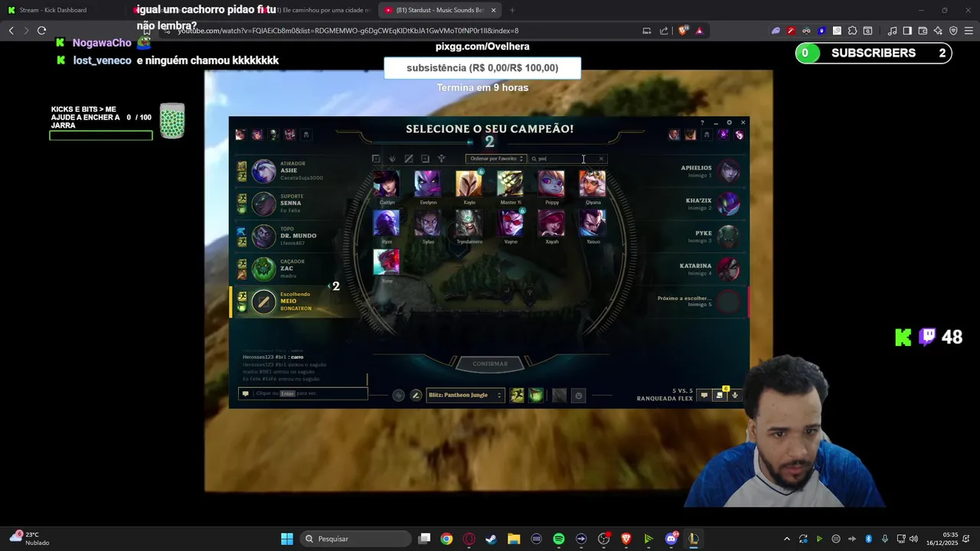Viewport: 980px width, 551px height.
Task: Open the friends panel with yellow badge
Action: (719, 395)
